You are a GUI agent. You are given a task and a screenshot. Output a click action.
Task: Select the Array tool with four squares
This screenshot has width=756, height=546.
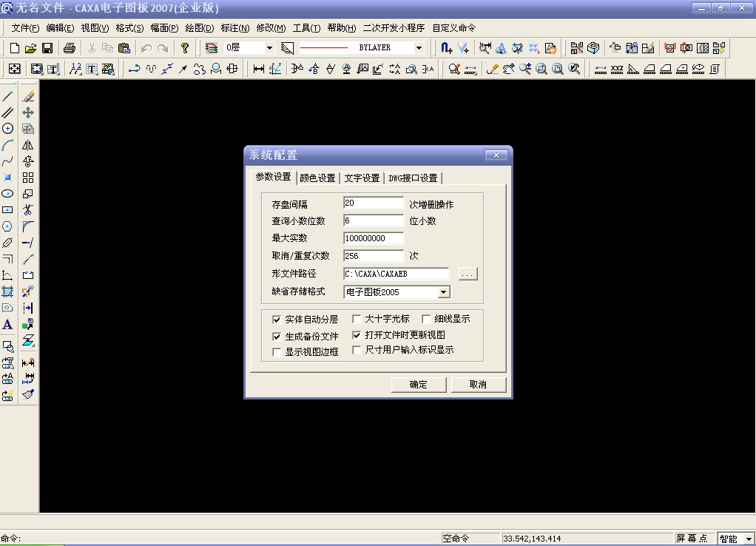pyautogui.click(x=28, y=178)
